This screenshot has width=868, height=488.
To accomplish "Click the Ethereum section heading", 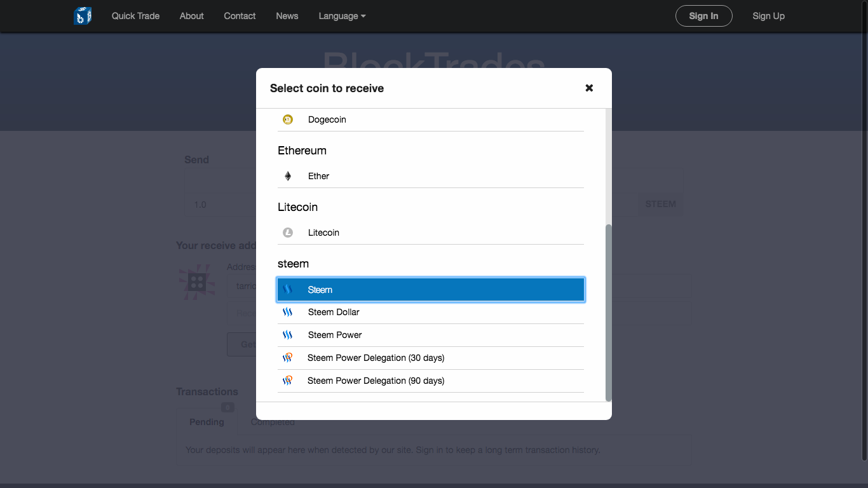I will pos(302,151).
